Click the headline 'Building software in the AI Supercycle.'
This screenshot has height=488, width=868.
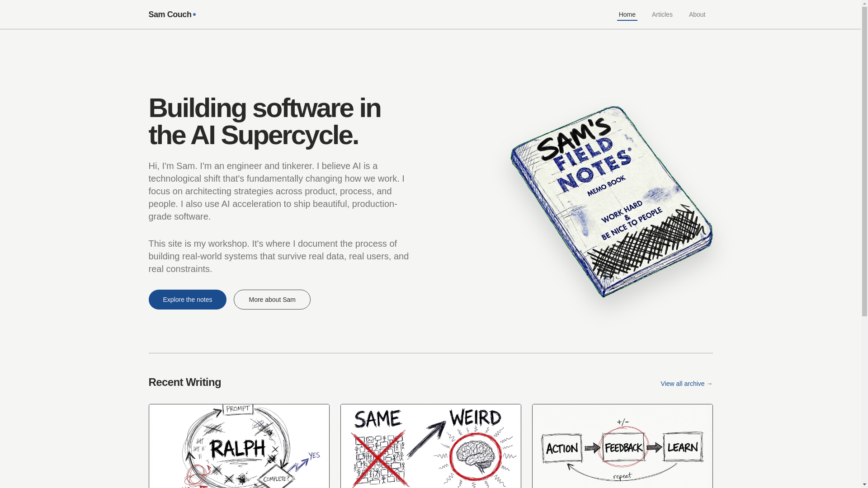tap(264, 122)
